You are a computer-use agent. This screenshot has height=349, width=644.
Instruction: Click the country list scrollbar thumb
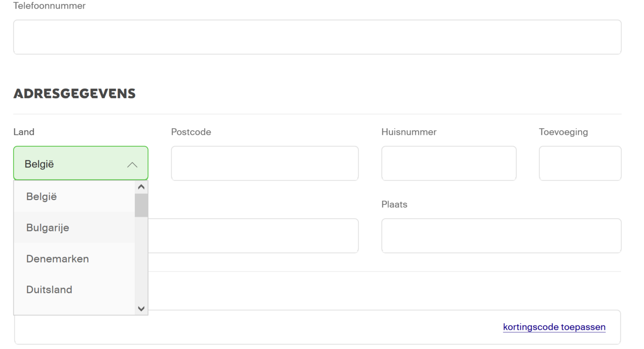pos(141,205)
